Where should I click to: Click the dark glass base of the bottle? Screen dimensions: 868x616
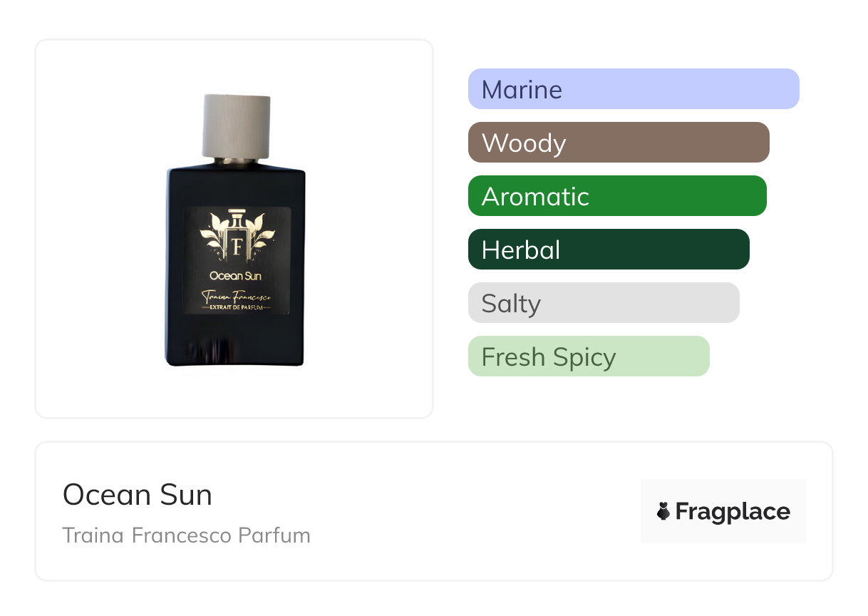pyautogui.click(x=235, y=346)
